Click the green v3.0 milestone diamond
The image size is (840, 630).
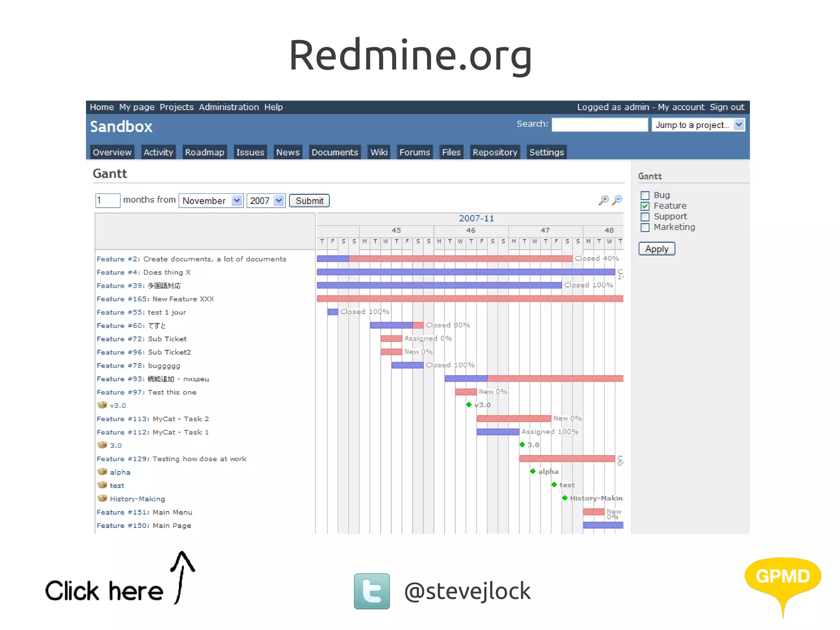pos(469,405)
